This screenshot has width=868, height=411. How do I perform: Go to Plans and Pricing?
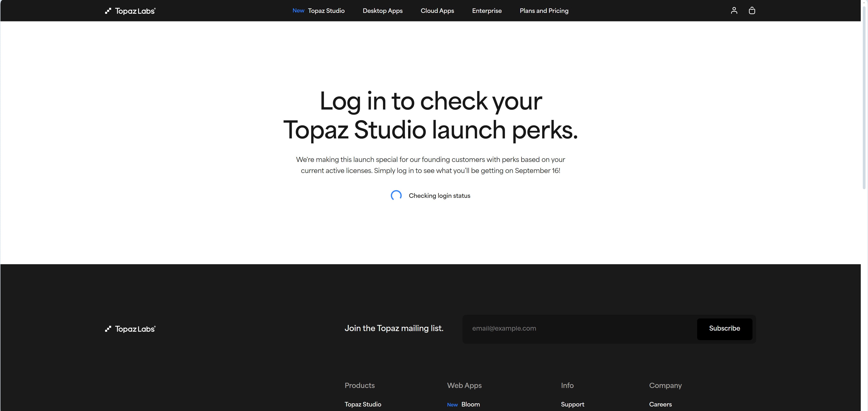(544, 11)
